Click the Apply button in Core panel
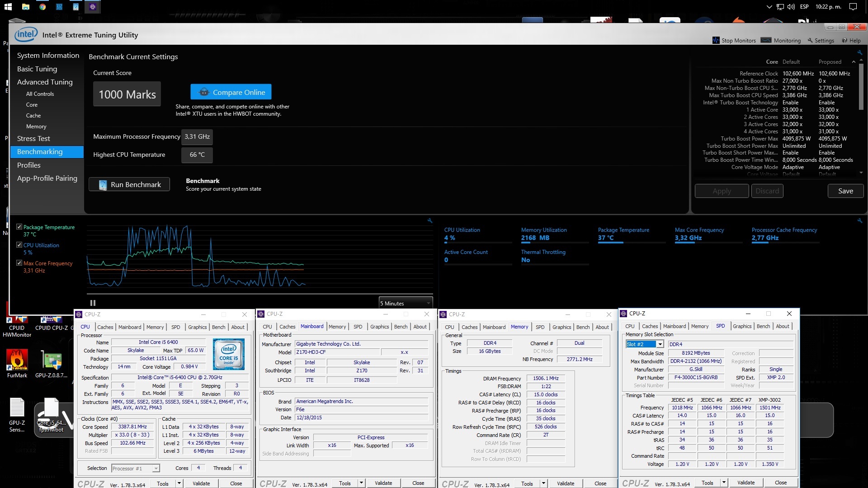The width and height of the screenshot is (868, 488). 722,191
